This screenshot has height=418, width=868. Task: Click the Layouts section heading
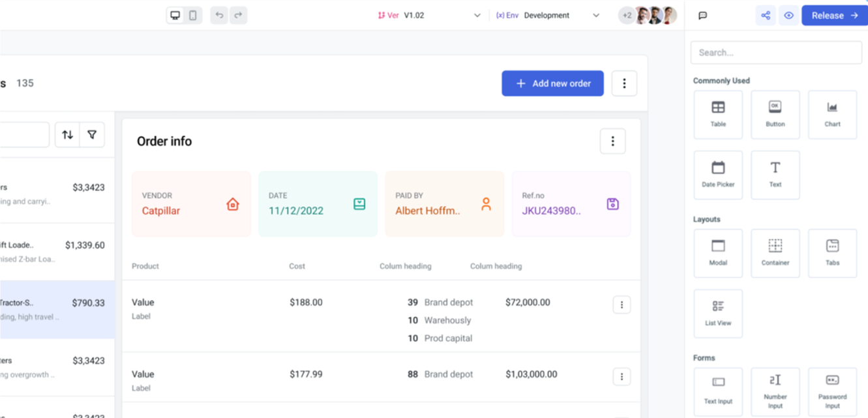pyautogui.click(x=707, y=219)
